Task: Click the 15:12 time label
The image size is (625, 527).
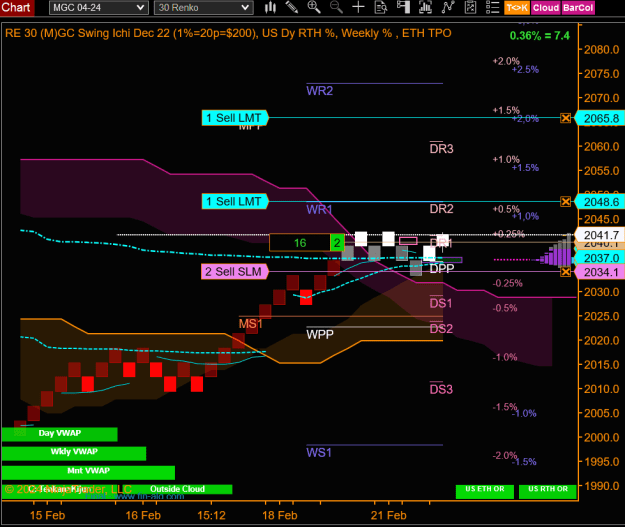Action: pos(211,515)
